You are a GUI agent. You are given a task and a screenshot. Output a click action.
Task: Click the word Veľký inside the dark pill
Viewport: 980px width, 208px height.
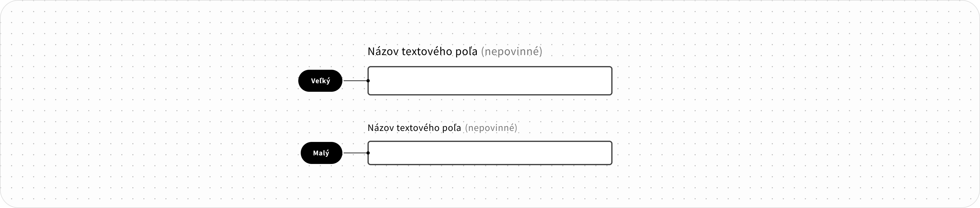tap(321, 81)
